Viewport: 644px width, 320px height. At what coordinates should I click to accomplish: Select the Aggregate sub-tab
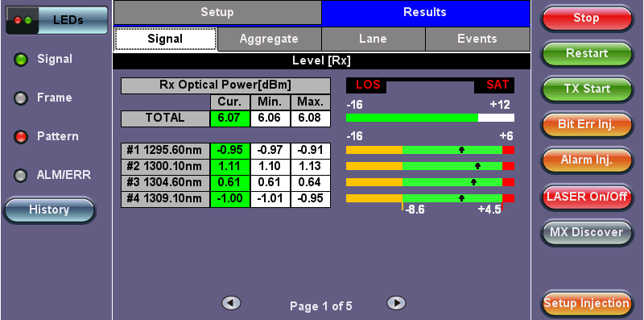pyautogui.click(x=269, y=39)
